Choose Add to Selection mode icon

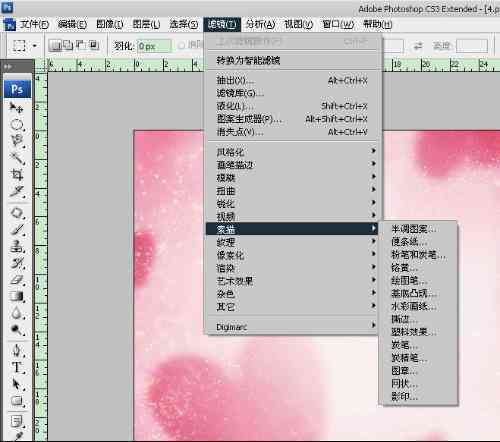click(x=68, y=45)
